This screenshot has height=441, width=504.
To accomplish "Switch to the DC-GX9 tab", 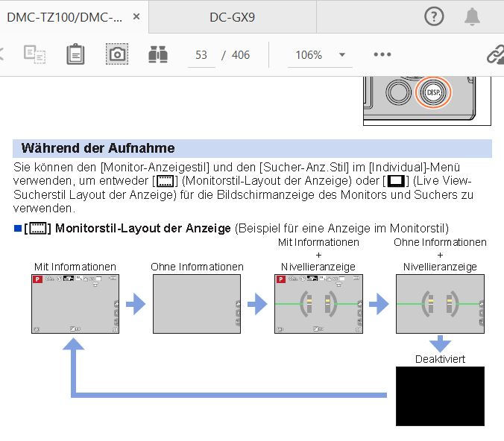I will (x=231, y=16).
